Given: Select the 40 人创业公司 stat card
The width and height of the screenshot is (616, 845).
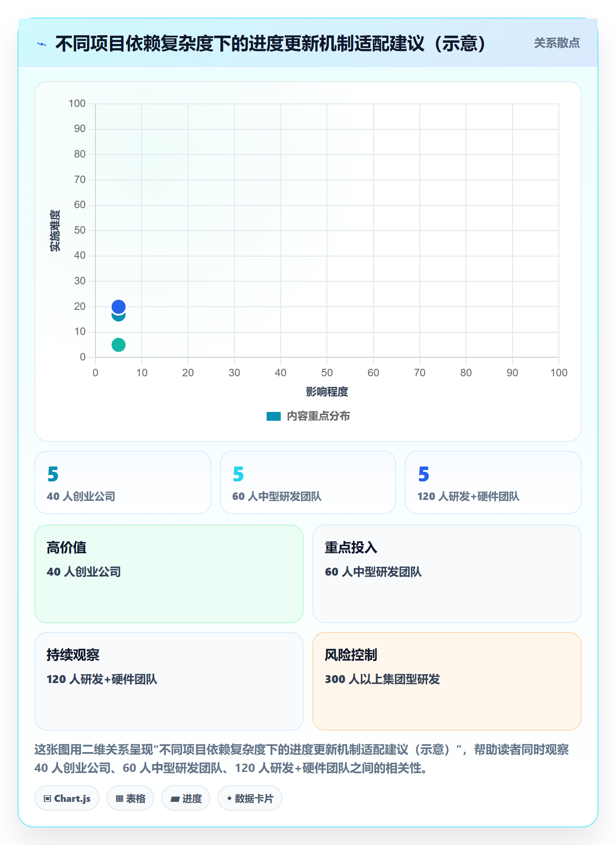Looking at the screenshot, I should [123, 482].
